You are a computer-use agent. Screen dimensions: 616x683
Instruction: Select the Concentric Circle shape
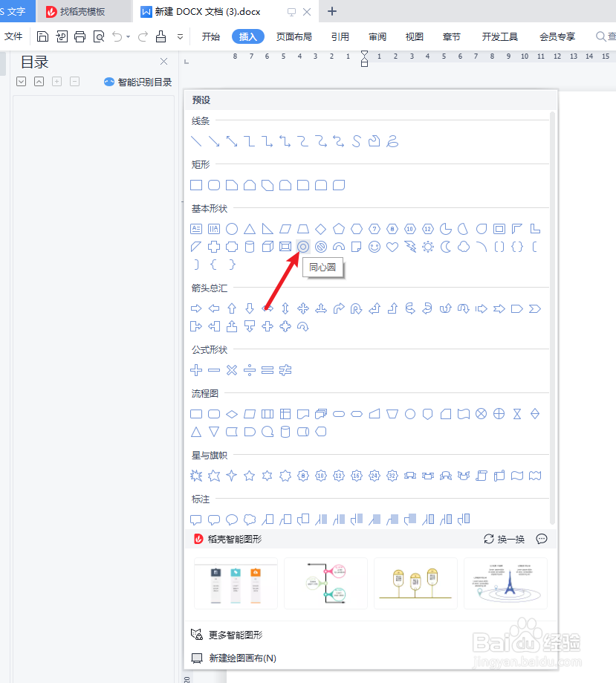tap(302, 247)
